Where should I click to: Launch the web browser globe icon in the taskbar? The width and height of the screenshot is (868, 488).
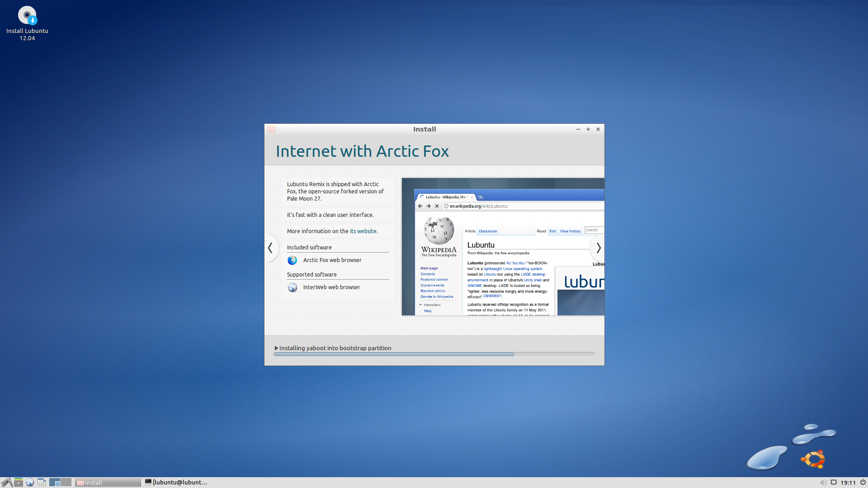coord(30,483)
